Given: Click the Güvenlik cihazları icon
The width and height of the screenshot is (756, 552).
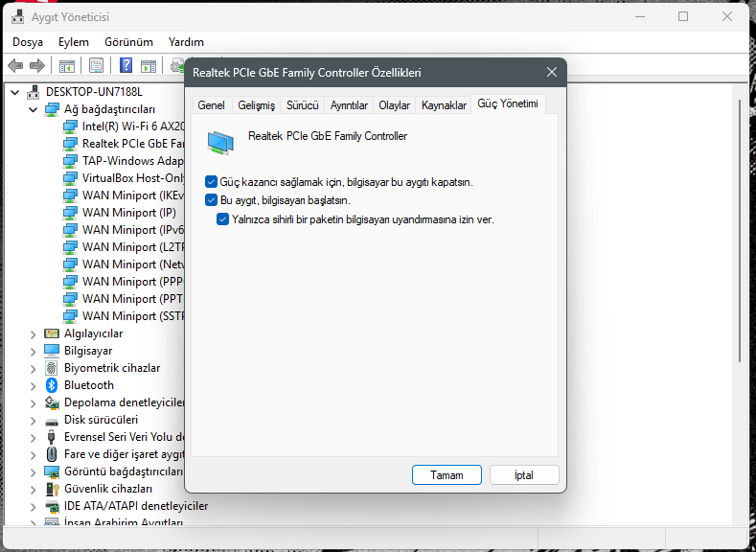Looking at the screenshot, I should click(x=52, y=489).
